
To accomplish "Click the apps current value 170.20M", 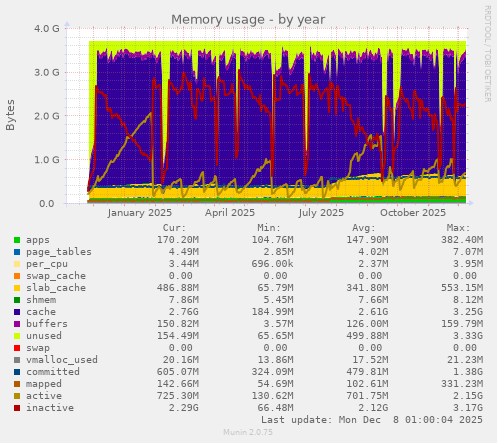I will 178,240.
